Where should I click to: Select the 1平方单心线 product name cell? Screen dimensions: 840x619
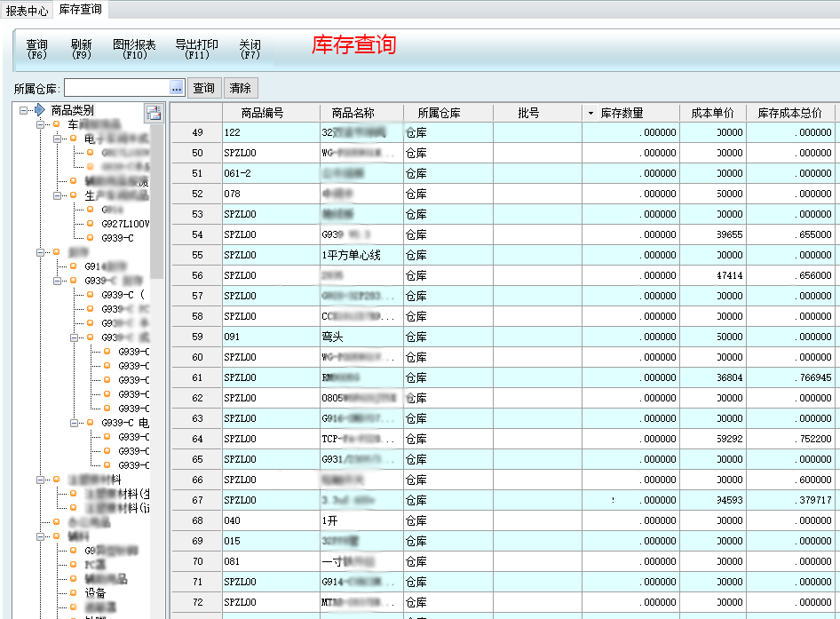pos(361,255)
